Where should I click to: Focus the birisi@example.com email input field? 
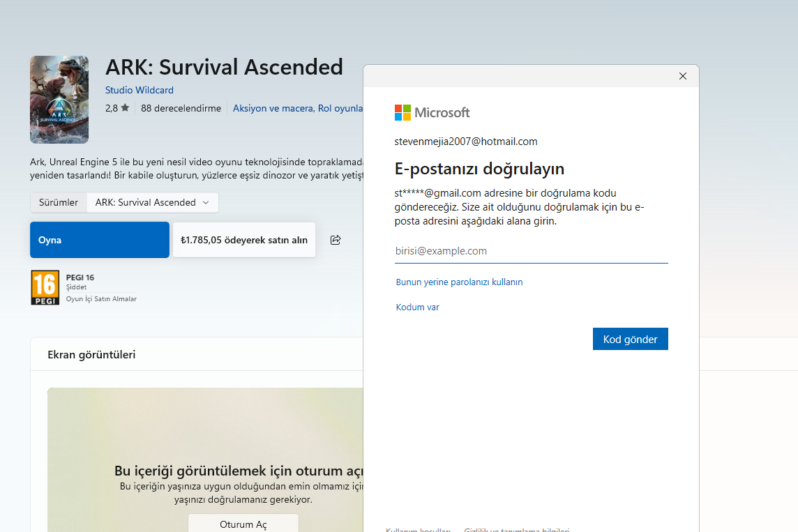[x=531, y=251]
